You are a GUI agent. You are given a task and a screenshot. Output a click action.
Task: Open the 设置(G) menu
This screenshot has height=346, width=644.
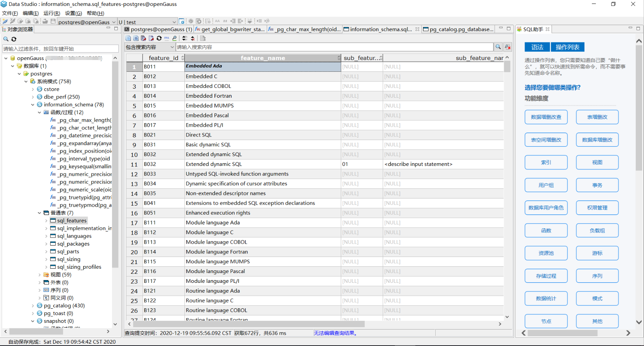pos(73,13)
